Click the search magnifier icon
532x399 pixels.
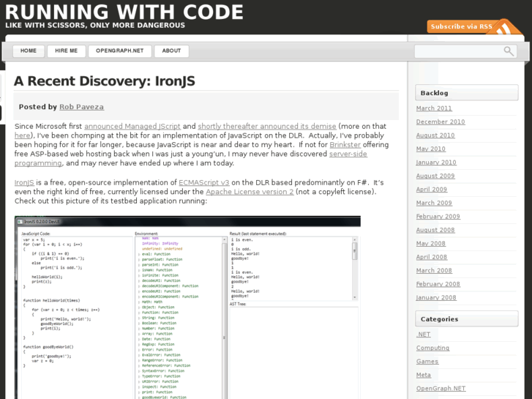pos(509,51)
